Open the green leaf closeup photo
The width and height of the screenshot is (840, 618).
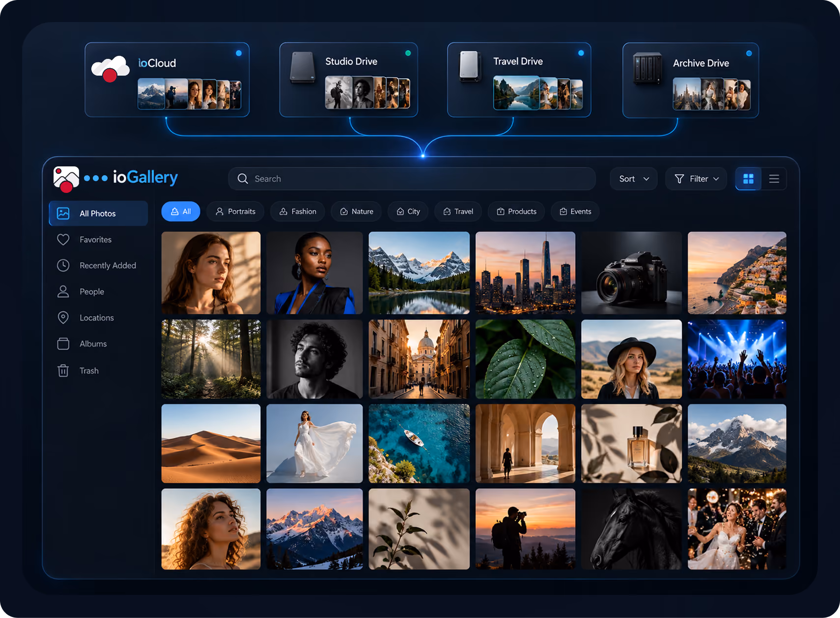[526, 359]
